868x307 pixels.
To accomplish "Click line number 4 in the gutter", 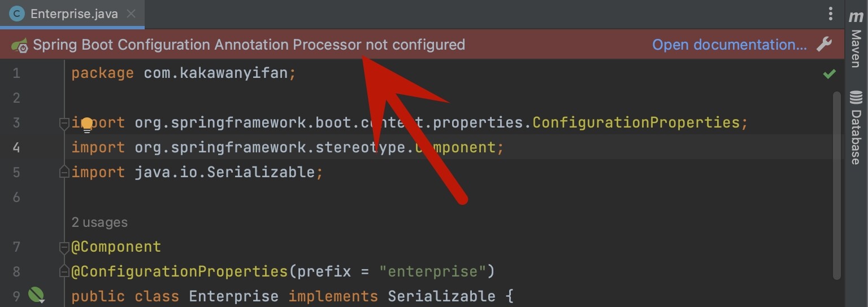I will point(16,147).
